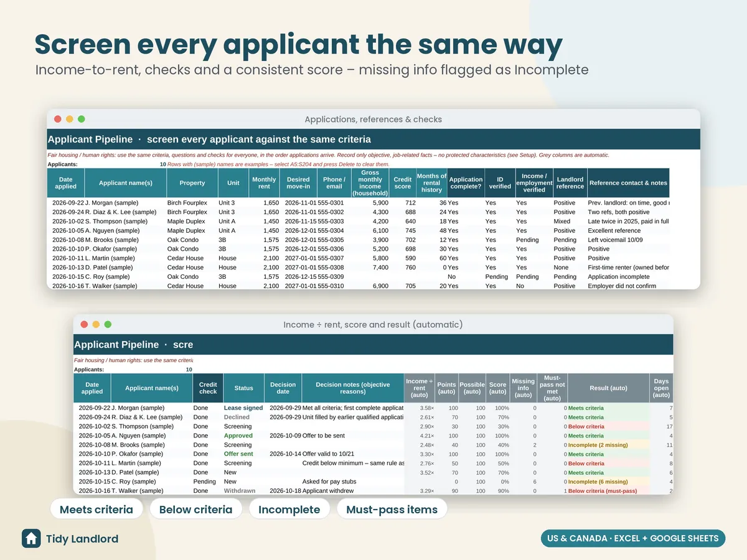Screen dimensions: 747x560
Task: Select the 'Incomplete (2 missing)' result cell
Action: tap(598, 446)
